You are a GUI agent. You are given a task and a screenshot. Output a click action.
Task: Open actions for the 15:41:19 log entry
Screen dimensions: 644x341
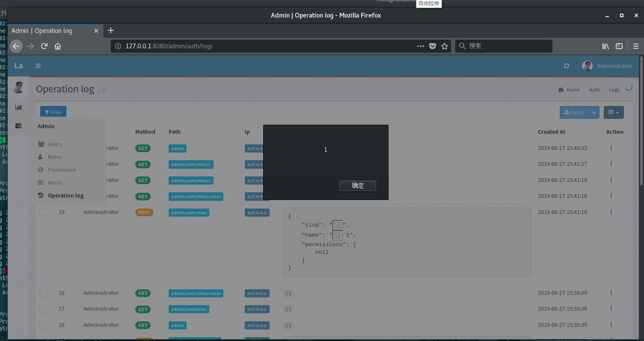point(611,180)
